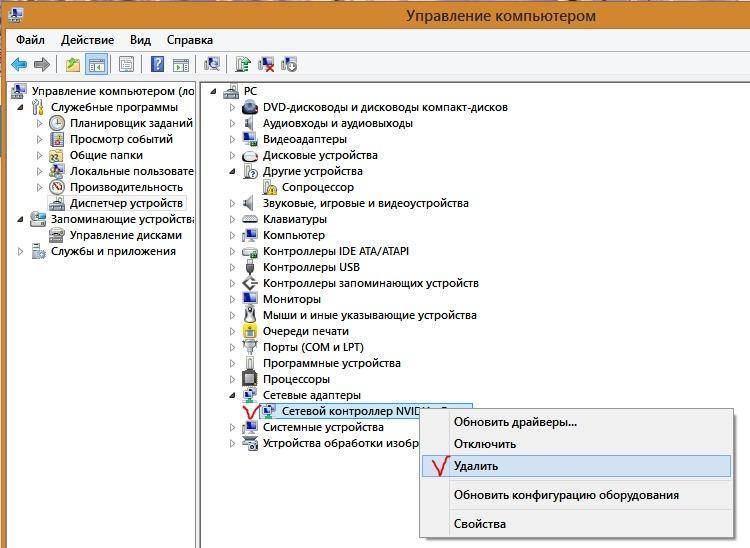
Task: Click the Контроллеры USB plug icon
Action: coord(250,267)
